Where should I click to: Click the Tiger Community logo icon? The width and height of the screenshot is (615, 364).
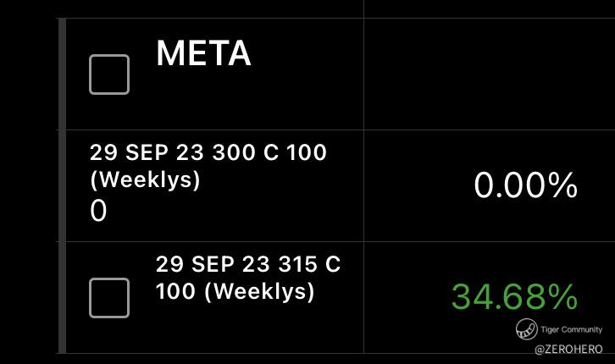[x=525, y=329]
